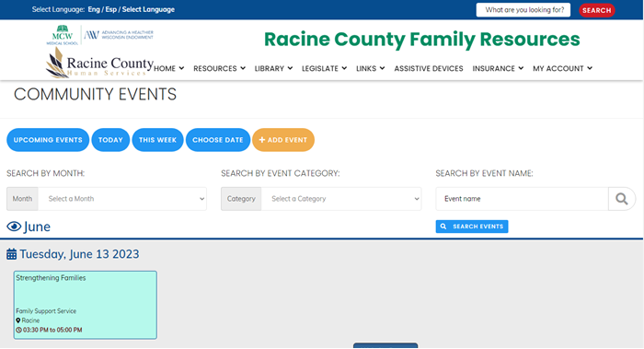Open the Strengthening Families event card
The image size is (644, 349).
tap(86, 305)
